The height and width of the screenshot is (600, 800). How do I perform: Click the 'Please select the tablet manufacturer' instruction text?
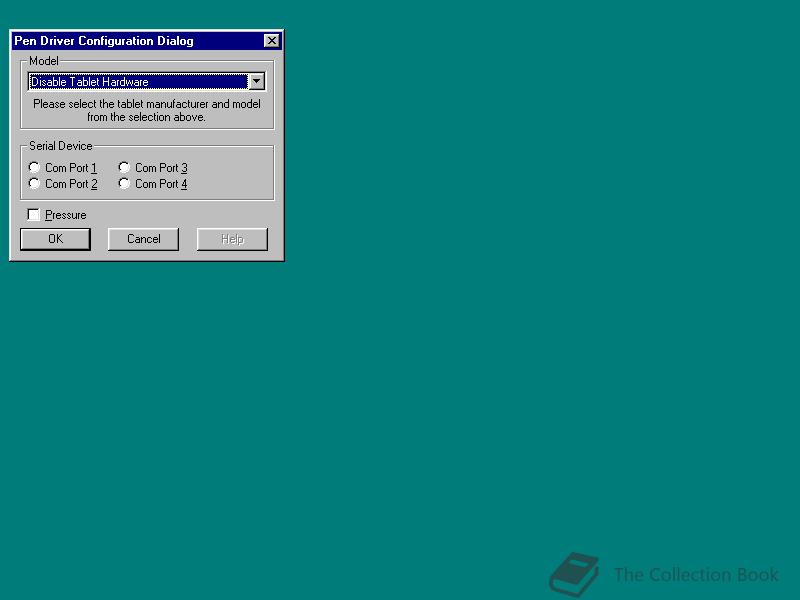(x=147, y=110)
